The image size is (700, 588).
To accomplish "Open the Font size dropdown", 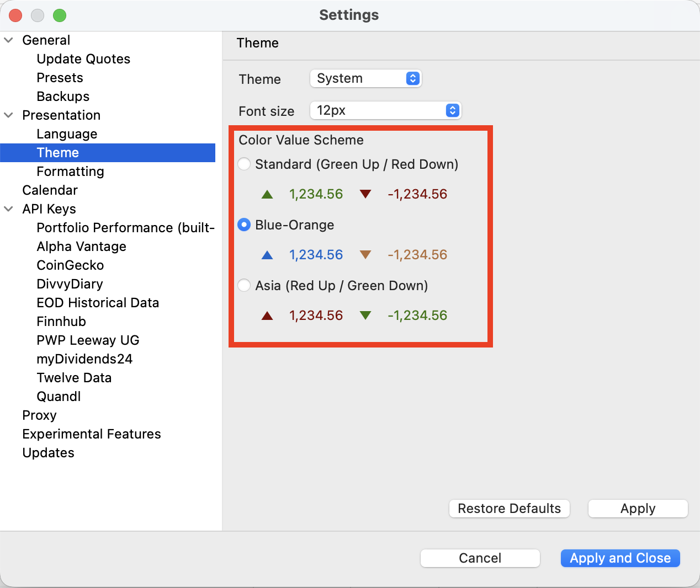I will click(x=385, y=110).
